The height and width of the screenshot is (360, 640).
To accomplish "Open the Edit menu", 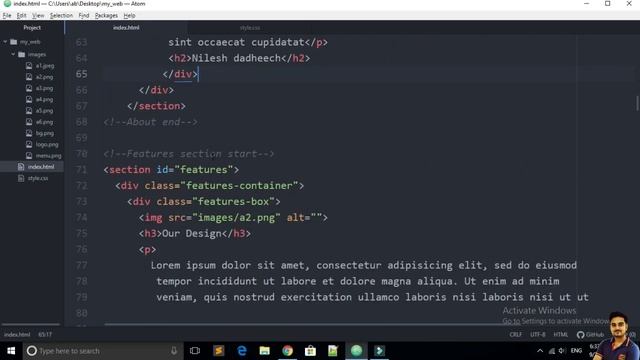I will pyautogui.click(x=21, y=16).
